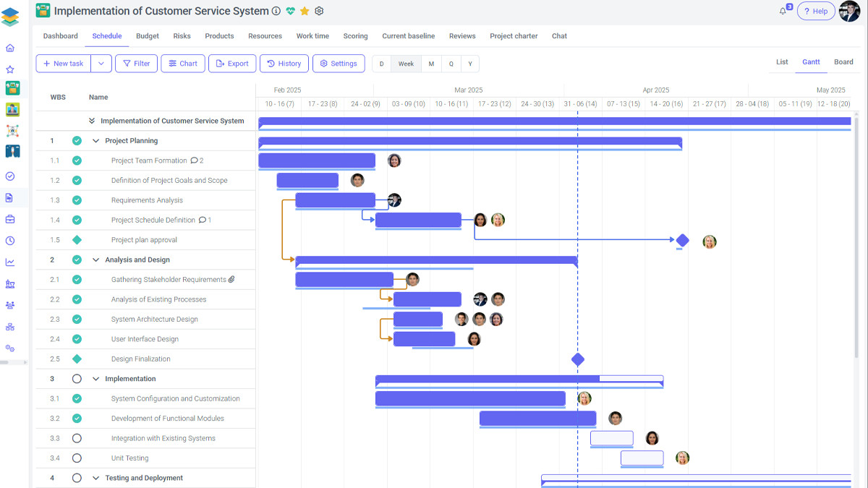868x488 pixels.
Task: Open the clock icon in the left sidebar
Action: click(10, 241)
